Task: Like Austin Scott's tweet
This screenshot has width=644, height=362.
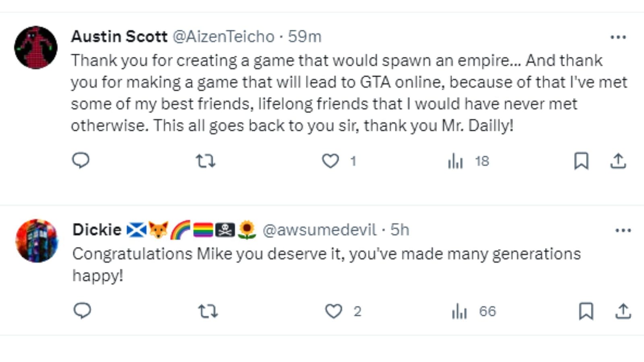Action: tap(330, 161)
